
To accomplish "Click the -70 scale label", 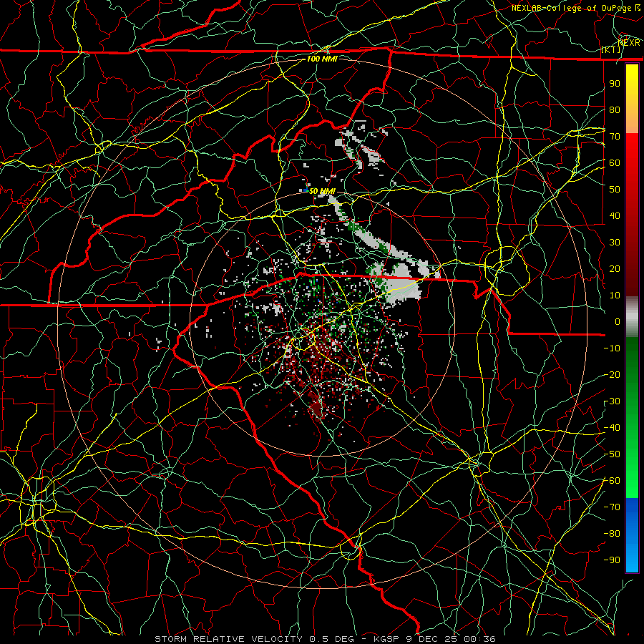I will [x=612, y=507].
